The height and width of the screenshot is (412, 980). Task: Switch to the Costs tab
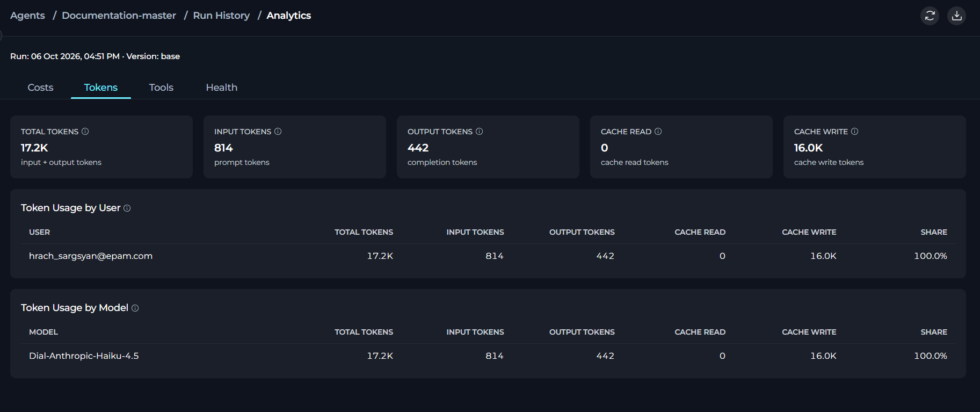[x=40, y=88]
